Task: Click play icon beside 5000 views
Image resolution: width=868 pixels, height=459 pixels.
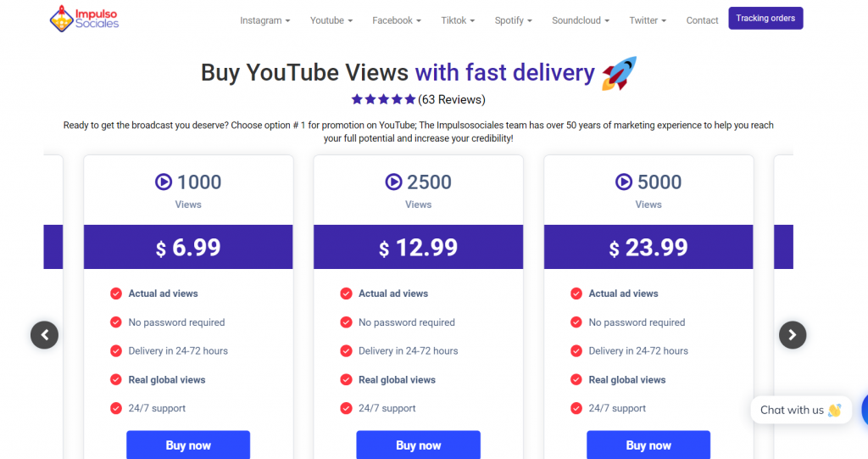Action: tap(624, 182)
